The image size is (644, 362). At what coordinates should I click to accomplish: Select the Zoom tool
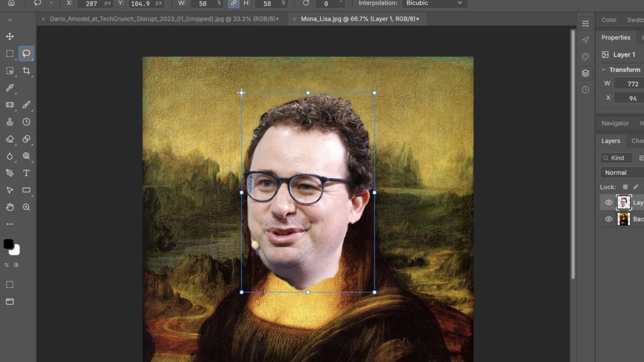point(26,207)
